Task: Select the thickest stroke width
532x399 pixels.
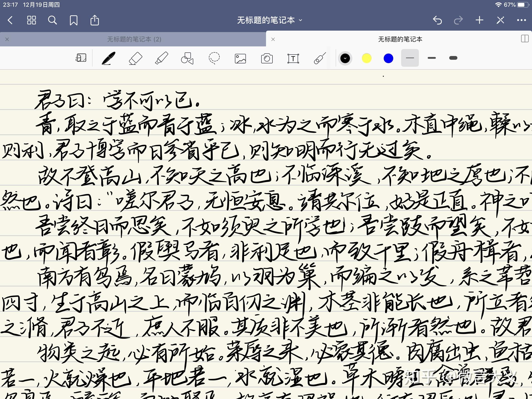Action: (x=453, y=58)
